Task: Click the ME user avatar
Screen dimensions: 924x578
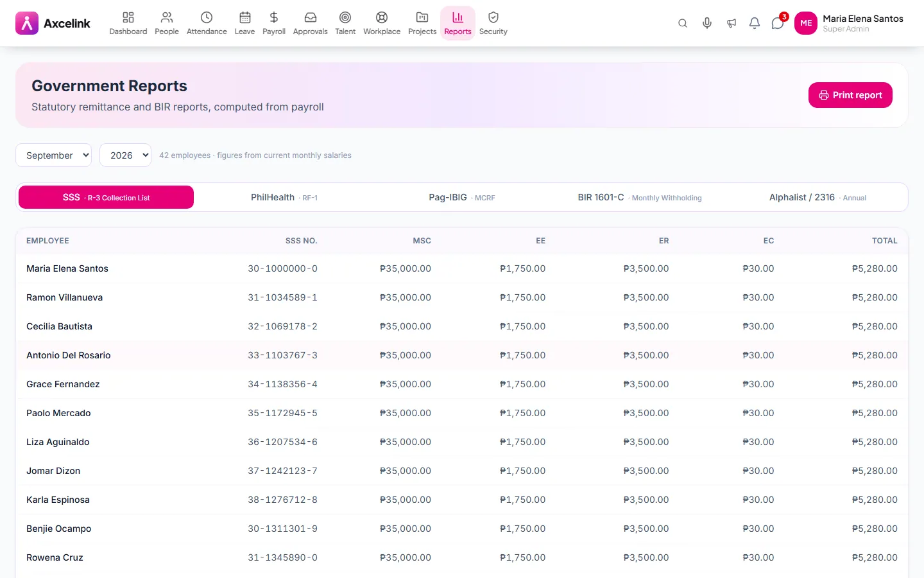Action: tap(806, 23)
